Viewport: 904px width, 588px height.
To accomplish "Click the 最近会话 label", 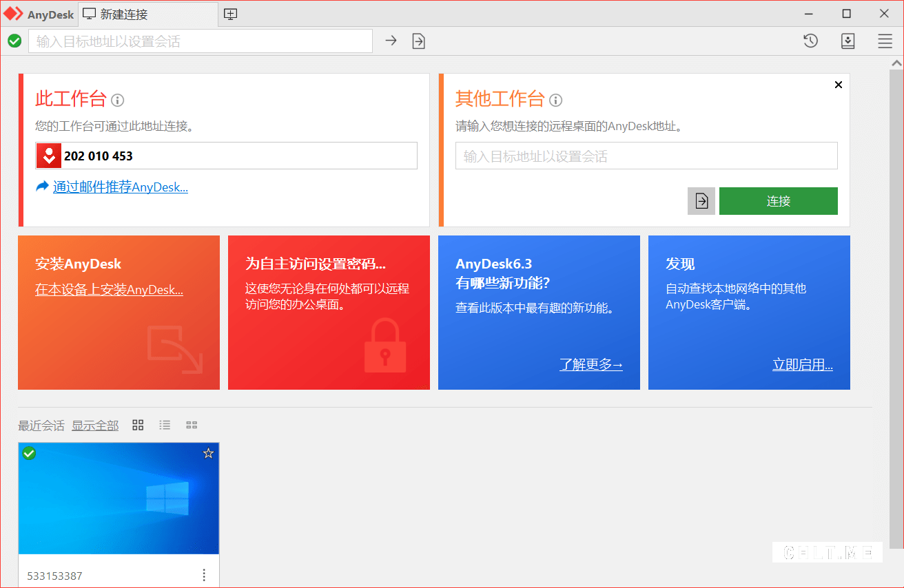I will [x=41, y=426].
